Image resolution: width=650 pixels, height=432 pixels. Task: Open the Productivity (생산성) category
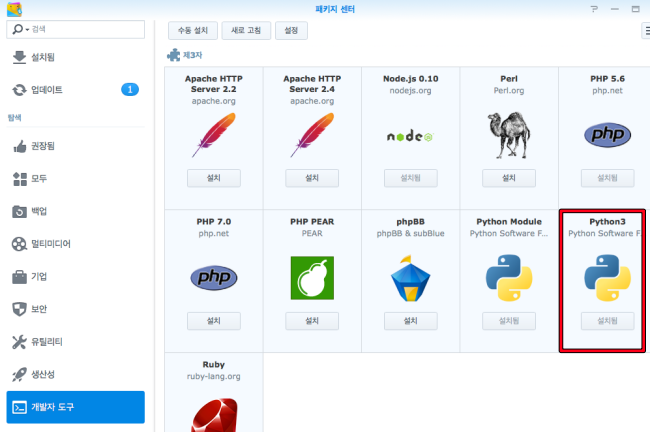click(75, 374)
